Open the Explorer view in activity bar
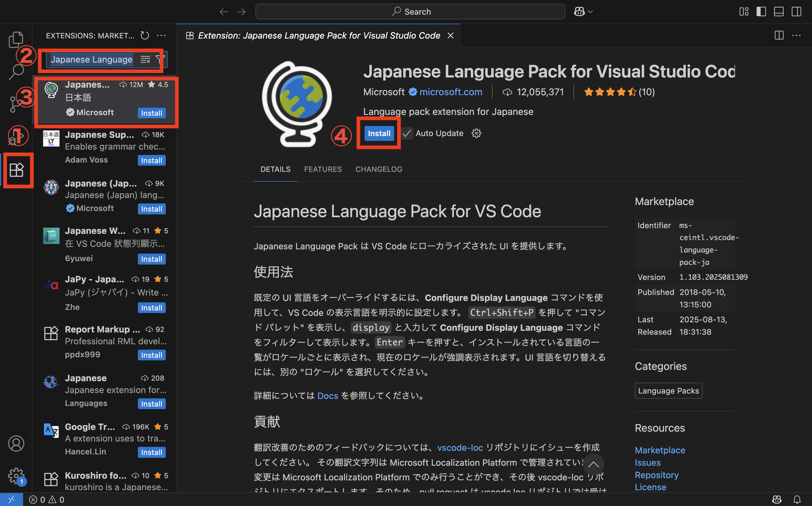 [x=16, y=39]
